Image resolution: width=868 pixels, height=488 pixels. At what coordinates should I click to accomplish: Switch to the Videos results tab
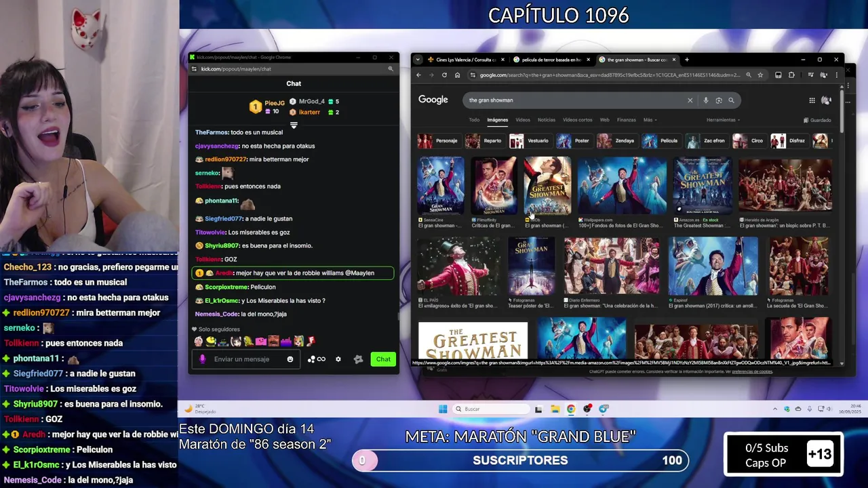(x=523, y=120)
